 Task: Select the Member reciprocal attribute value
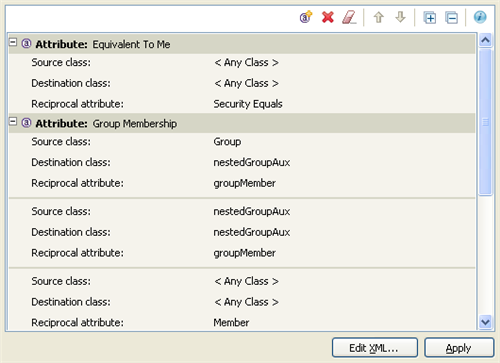pyautogui.click(x=231, y=323)
